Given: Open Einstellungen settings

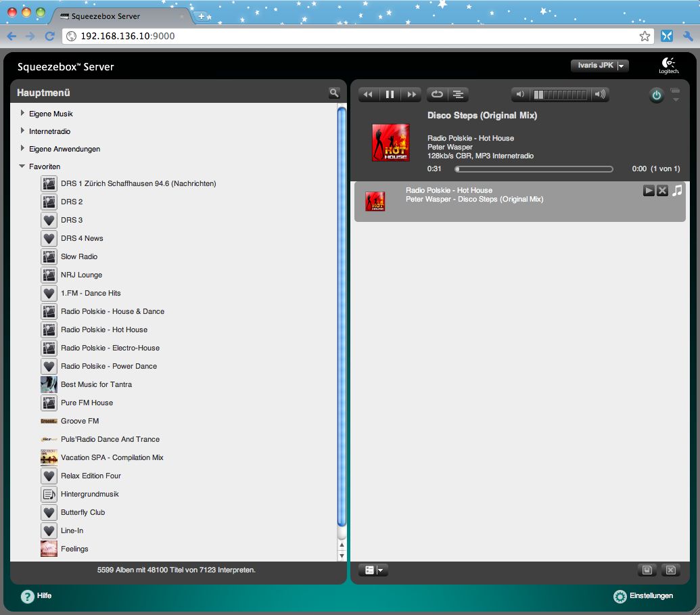Looking at the screenshot, I should 643,596.
